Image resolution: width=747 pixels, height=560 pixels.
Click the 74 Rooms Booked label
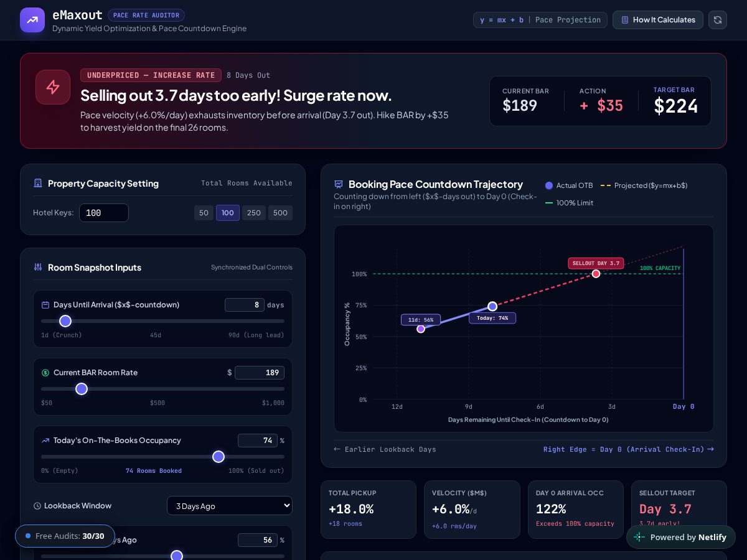(154, 471)
